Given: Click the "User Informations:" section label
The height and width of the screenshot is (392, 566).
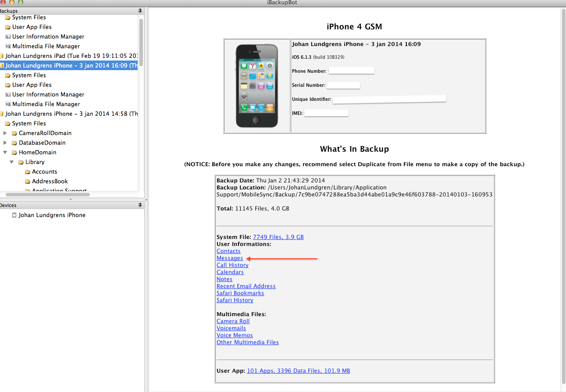Looking at the screenshot, I should point(244,244).
